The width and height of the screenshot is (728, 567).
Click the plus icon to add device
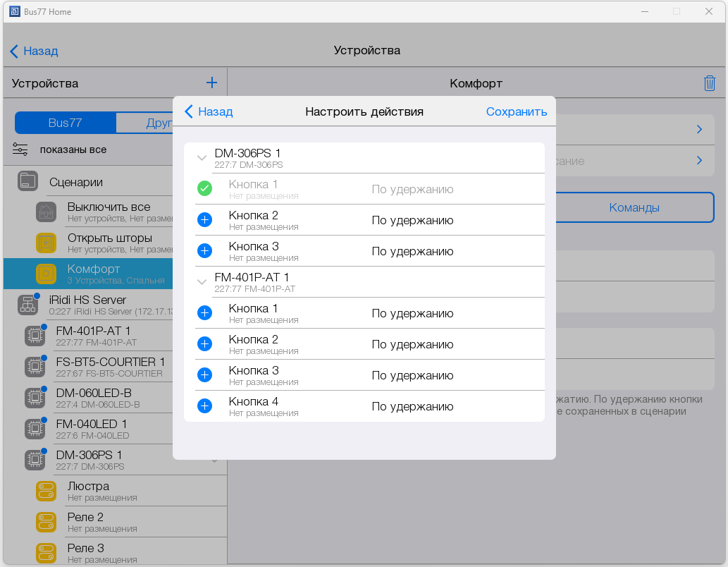(x=211, y=83)
